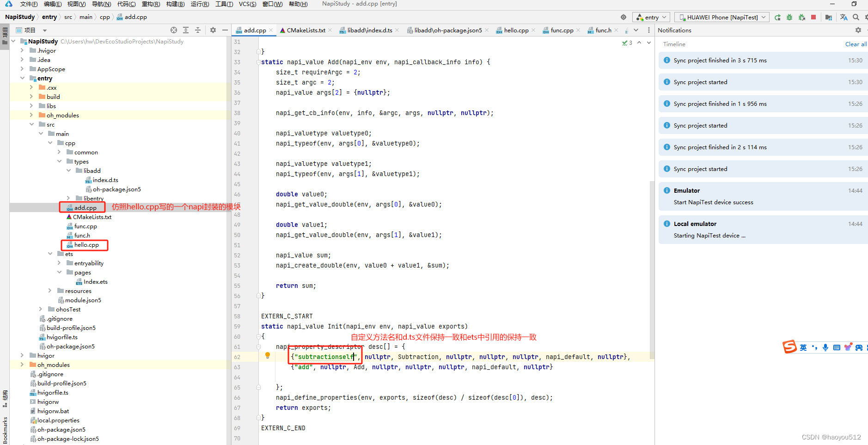Collapse the libadd folder

(68, 171)
